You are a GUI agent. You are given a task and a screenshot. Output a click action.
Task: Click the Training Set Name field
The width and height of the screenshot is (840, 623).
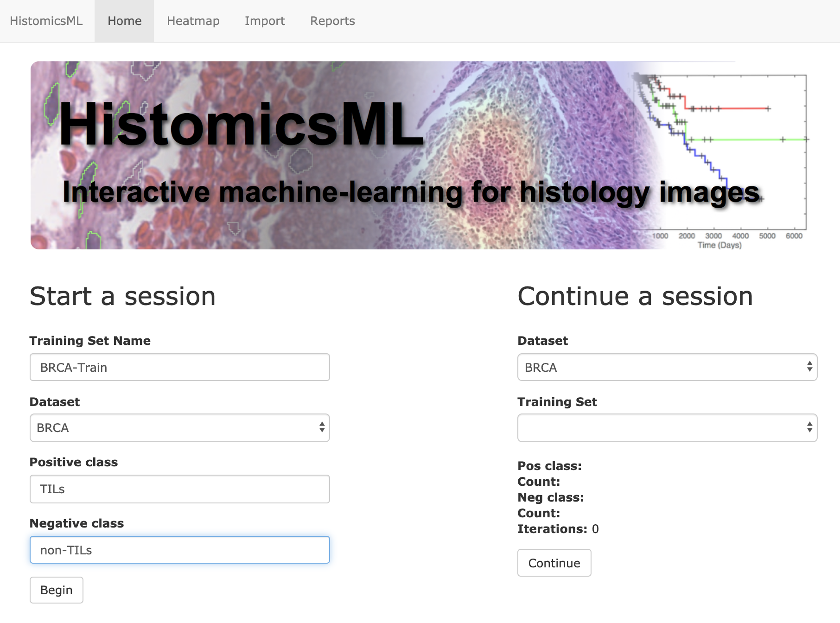click(180, 367)
